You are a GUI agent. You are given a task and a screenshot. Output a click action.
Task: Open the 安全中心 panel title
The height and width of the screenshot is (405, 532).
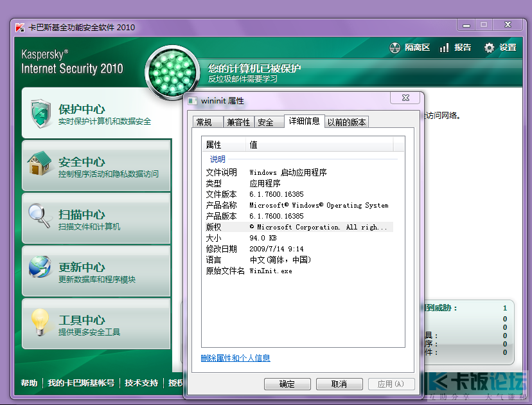click(x=82, y=162)
